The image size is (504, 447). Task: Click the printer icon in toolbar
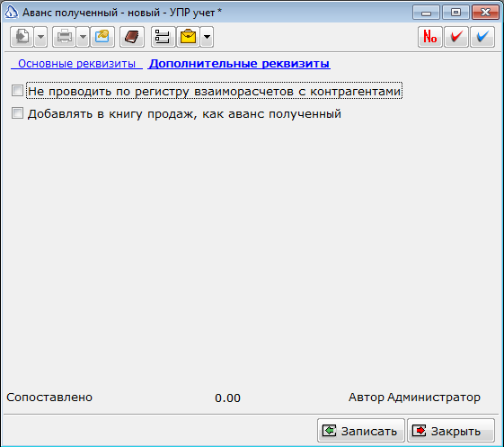64,37
